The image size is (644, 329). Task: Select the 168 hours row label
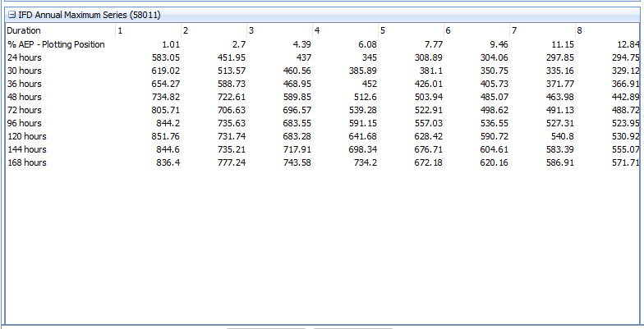click(26, 162)
